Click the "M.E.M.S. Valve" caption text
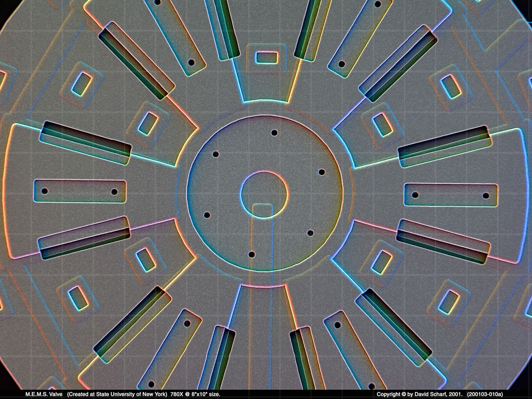 [x=44, y=394]
